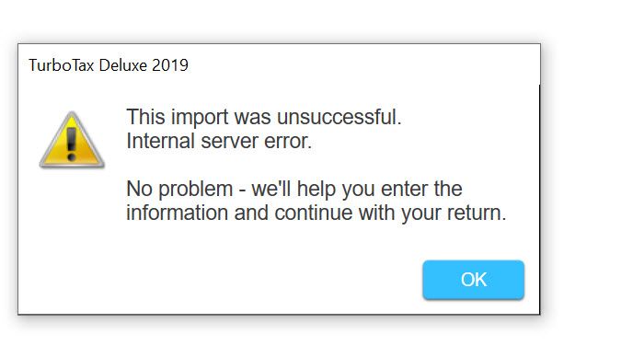Screen dimensions: 644x346
Task: Click the word 'unsuccessful' in the message
Action: pos(337,117)
